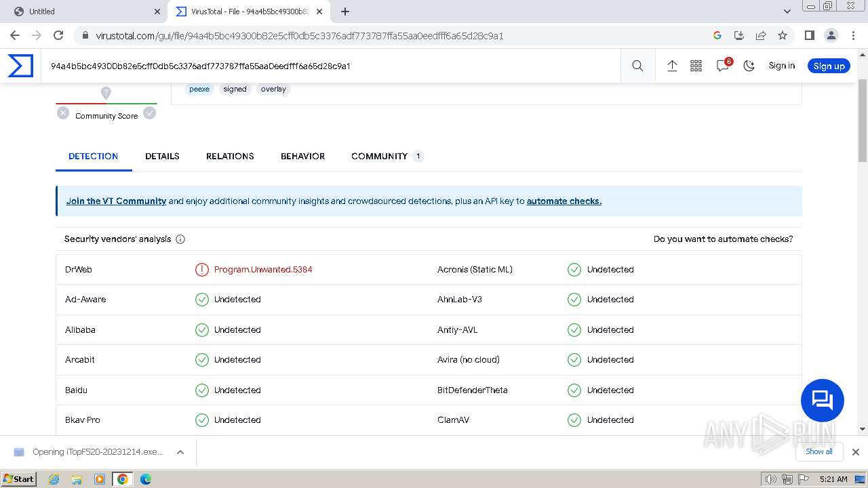Click Sign in link
Image resolution: width=868 pixels, height=488 pixels.
781,66
